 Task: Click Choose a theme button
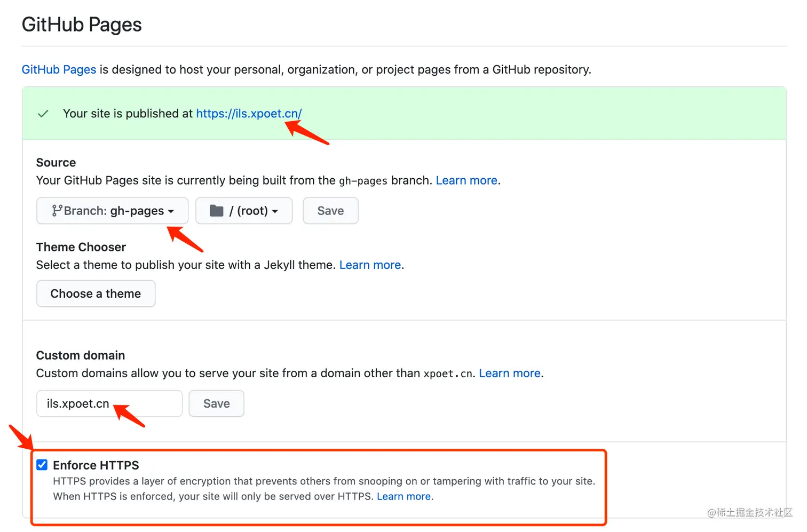[x=96, y=293]
